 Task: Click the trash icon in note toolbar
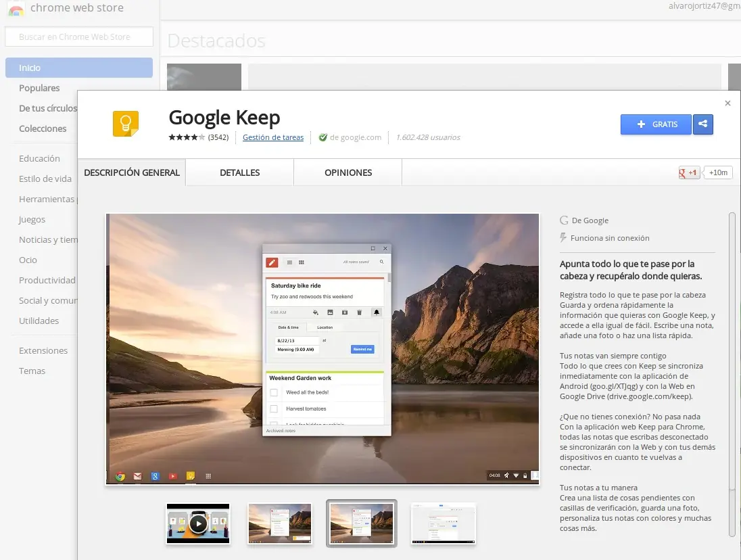[359, 312]
